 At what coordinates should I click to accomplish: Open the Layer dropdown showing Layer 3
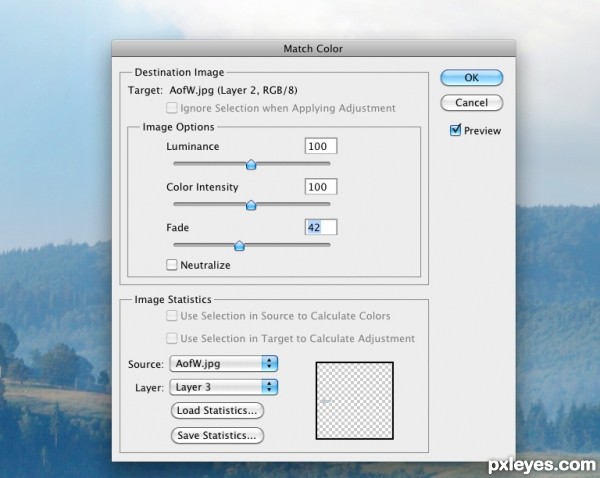[223, 387]
